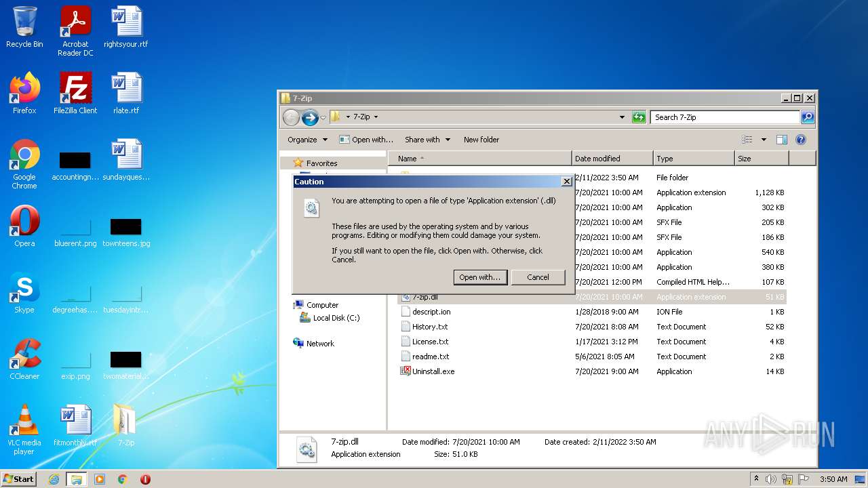Expand the 7-Zip breadcrumb arrow
The height and width of the screenshot is (488, 868).
pyautogui.click(x=376, y=117)
